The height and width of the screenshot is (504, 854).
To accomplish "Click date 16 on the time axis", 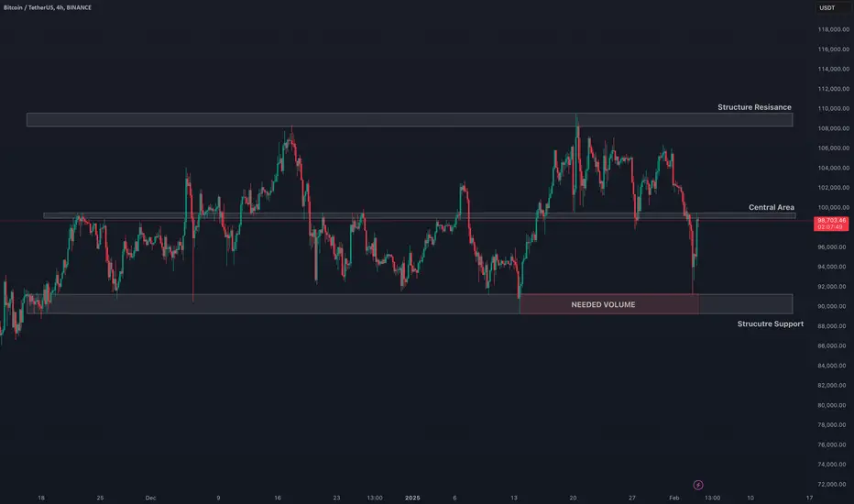I will pyautogui.click(x=278, y=498).
